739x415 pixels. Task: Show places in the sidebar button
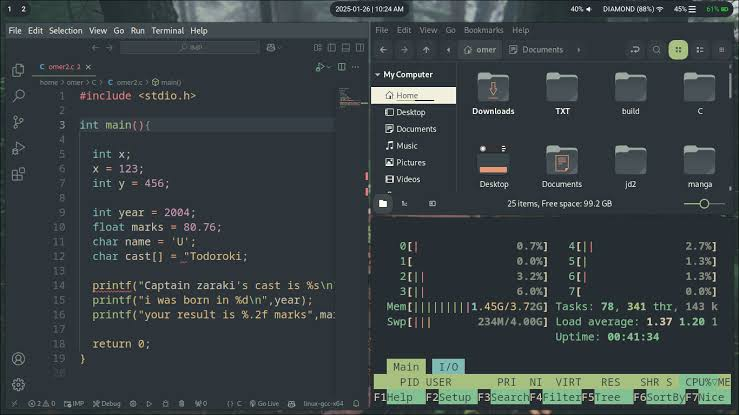(x=383, y=204)
